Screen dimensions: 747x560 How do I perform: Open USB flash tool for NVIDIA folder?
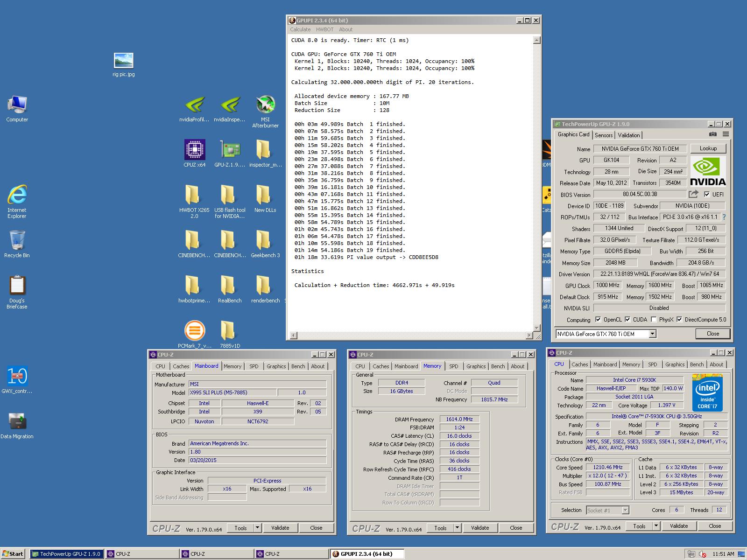click(230, 202)
